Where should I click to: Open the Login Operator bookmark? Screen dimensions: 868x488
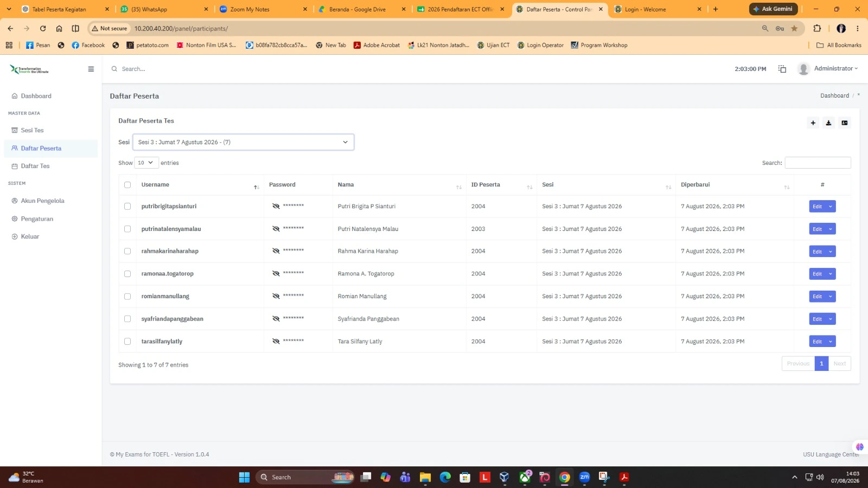[540, 46]
